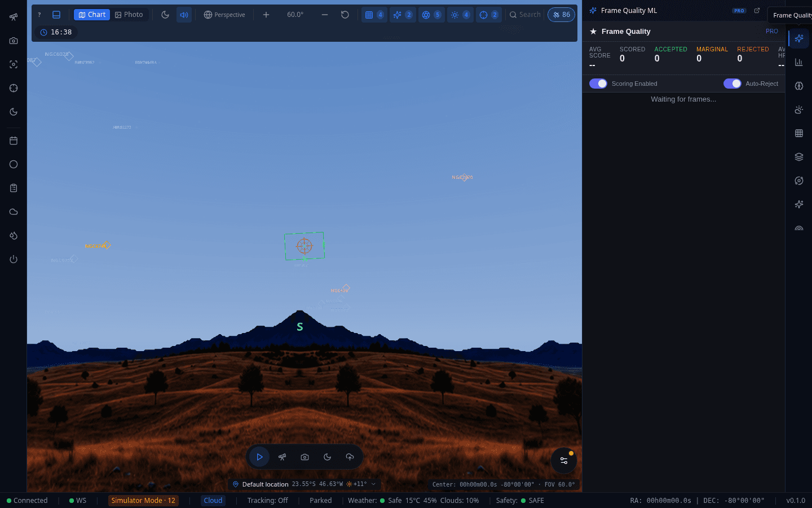Open the telescope section in left sidebar

point(14,17)
